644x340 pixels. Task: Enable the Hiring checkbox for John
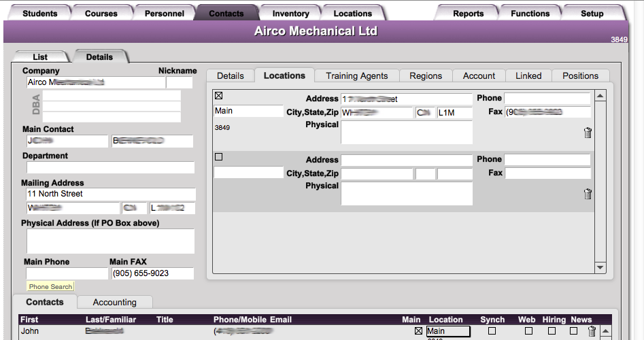coord(552,330)
